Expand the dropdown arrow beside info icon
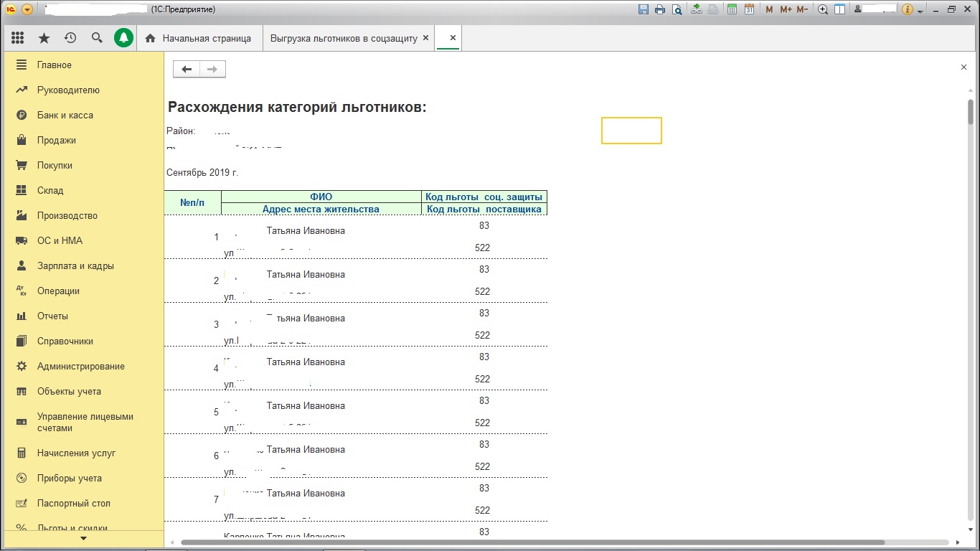980x551 pixels. (x=919, y=10)
